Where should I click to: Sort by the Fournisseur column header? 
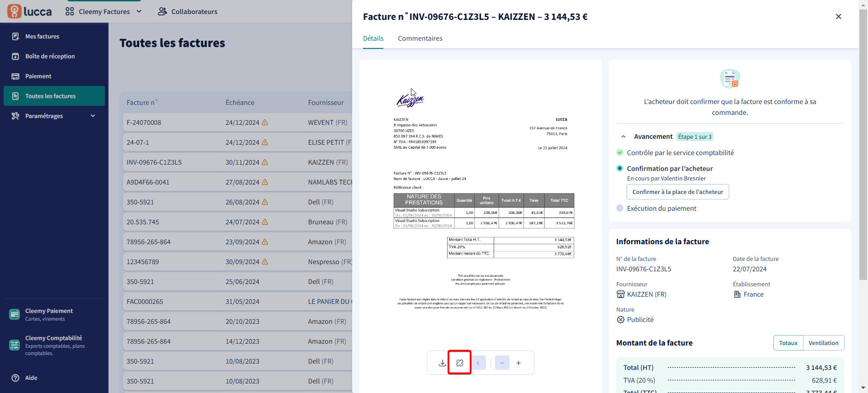coord(326,103)
